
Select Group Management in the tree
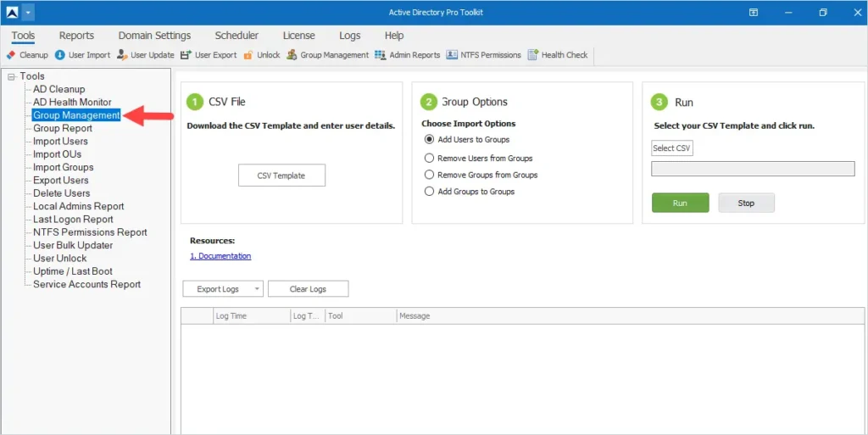click(x=76, y=115)
